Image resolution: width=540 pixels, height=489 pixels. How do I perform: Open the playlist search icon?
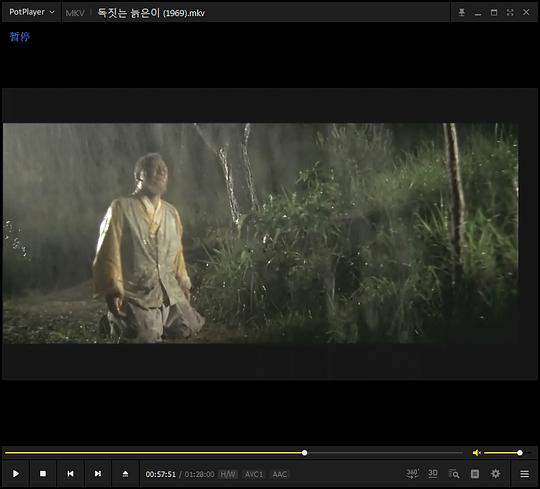coord(454,474)
